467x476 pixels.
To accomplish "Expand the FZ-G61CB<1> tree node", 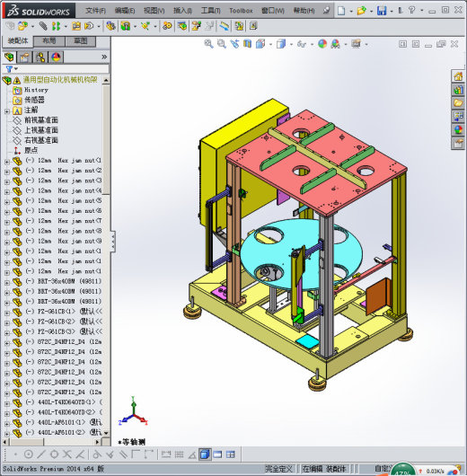I will click(7, 313).
